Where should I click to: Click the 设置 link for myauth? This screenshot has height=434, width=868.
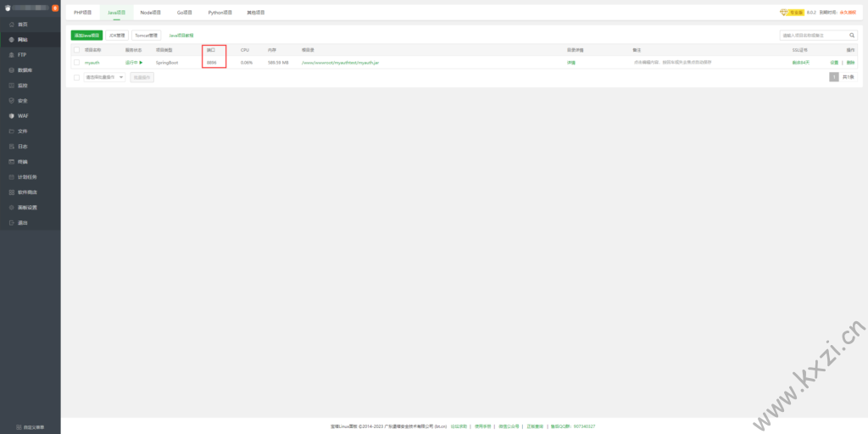pyautogui.click(x=834, y=63)
